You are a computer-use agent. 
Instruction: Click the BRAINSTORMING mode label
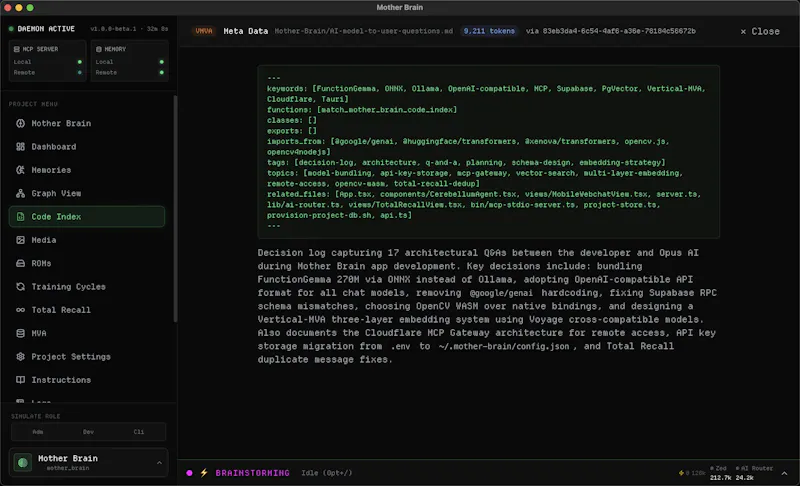(x=253, y=473)
